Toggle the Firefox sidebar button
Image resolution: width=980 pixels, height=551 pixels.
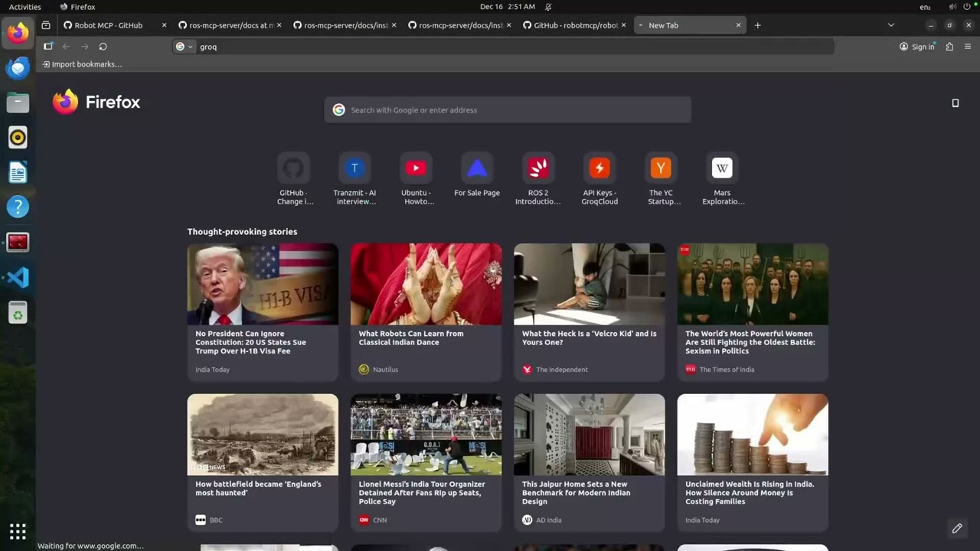tap(47, 47)
